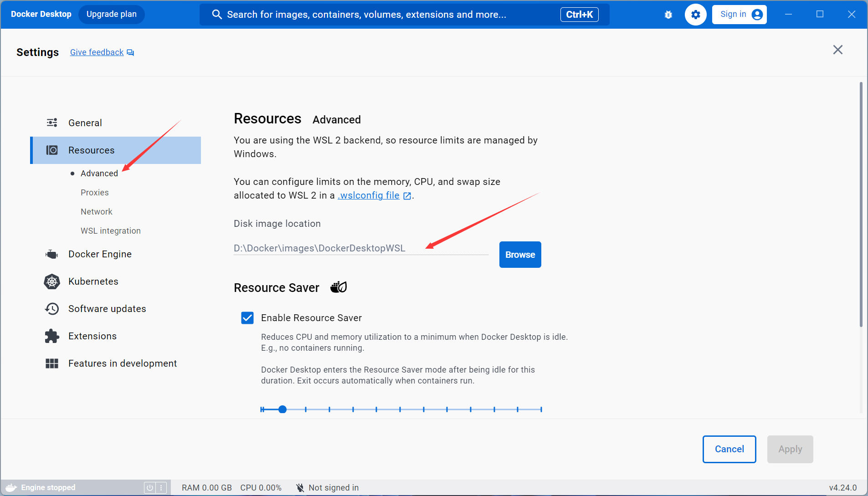Click the Cancel button
868x496 pixels.
click(729, 449)
